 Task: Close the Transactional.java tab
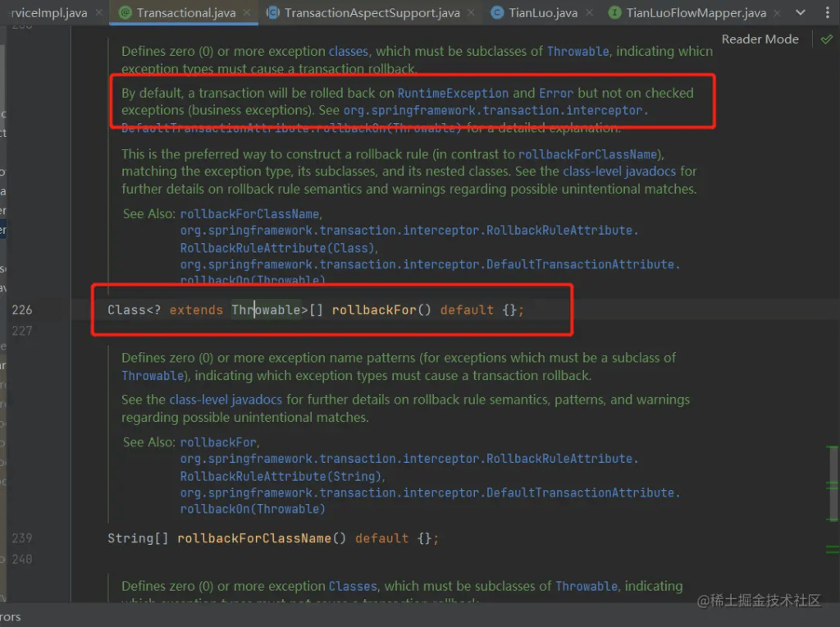point(248,13)
